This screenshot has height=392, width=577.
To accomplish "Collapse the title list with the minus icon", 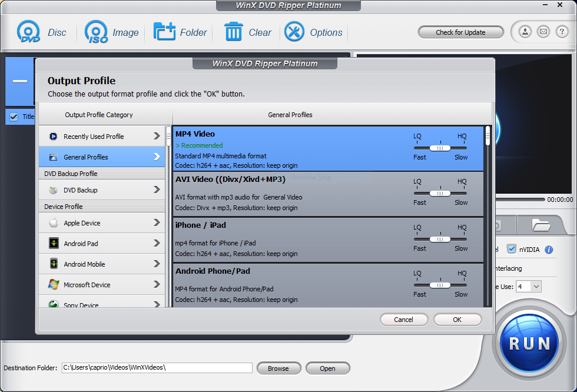I will tap(20, 81).
